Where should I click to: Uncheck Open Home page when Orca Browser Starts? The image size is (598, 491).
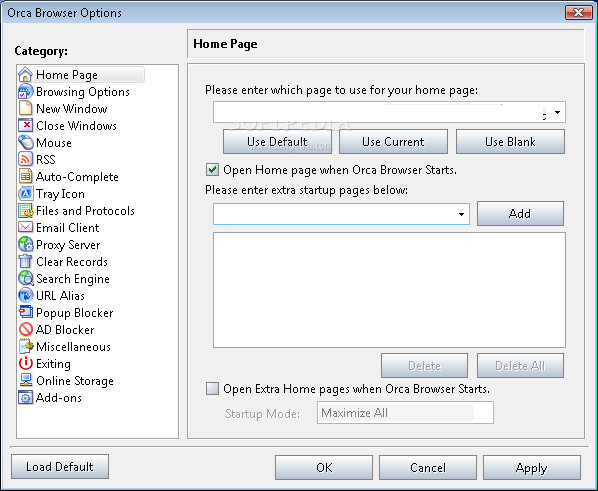tap(212, 169)
